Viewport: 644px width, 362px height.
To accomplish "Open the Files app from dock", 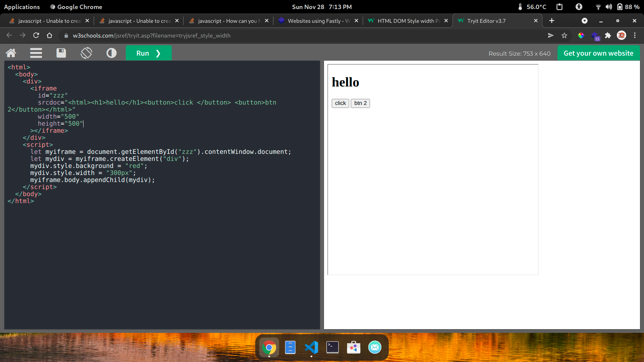I will [290, 348].
